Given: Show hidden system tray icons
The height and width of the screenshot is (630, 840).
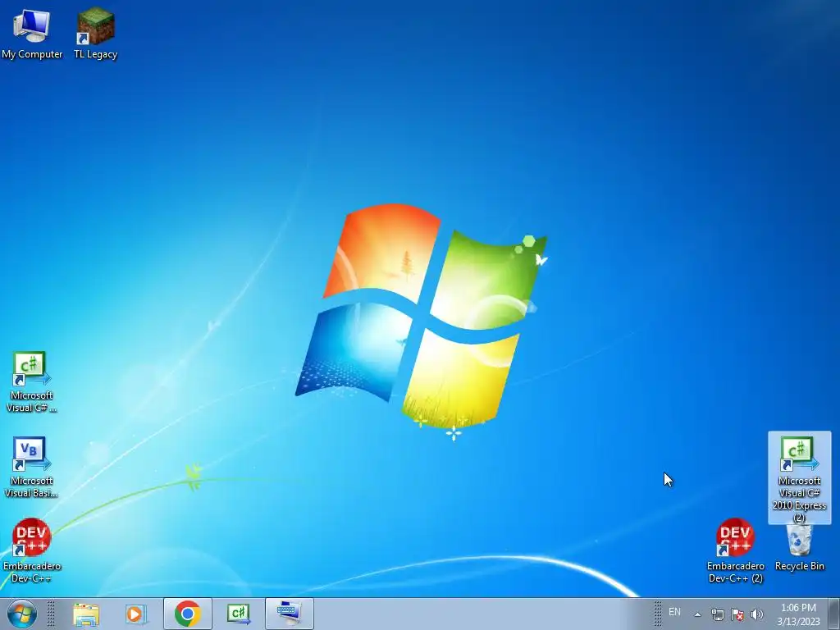Looking at the screenshot, I should 697,614.
